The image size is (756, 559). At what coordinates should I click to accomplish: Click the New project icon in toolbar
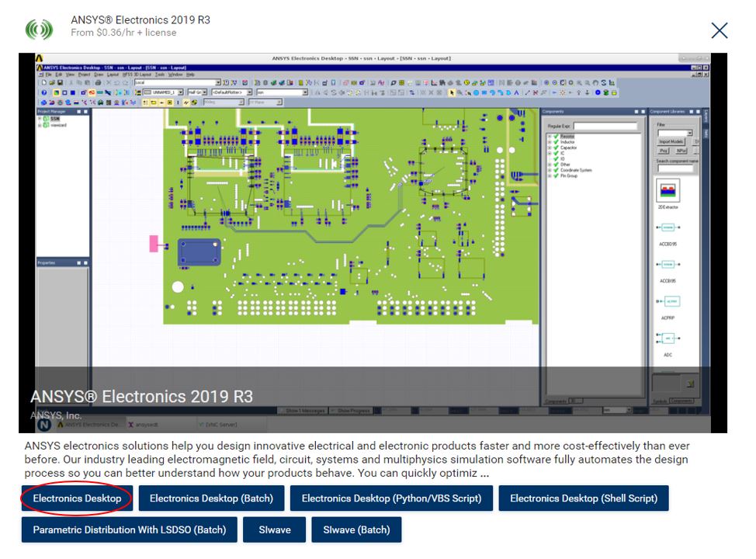[x=44, y=82]
